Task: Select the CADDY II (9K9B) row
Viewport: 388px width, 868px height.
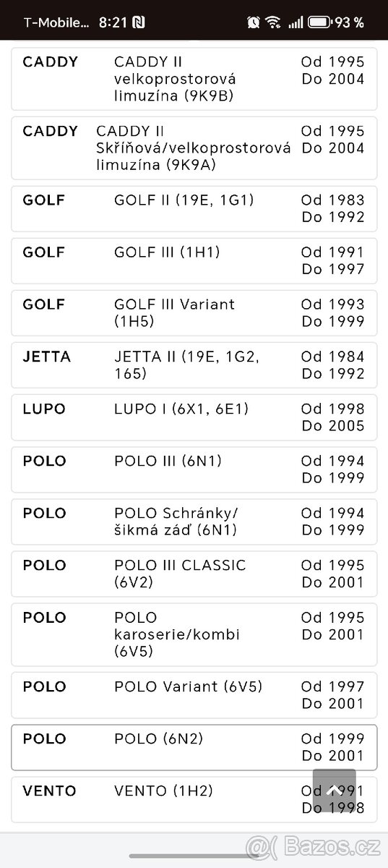Action: [194, 79]
